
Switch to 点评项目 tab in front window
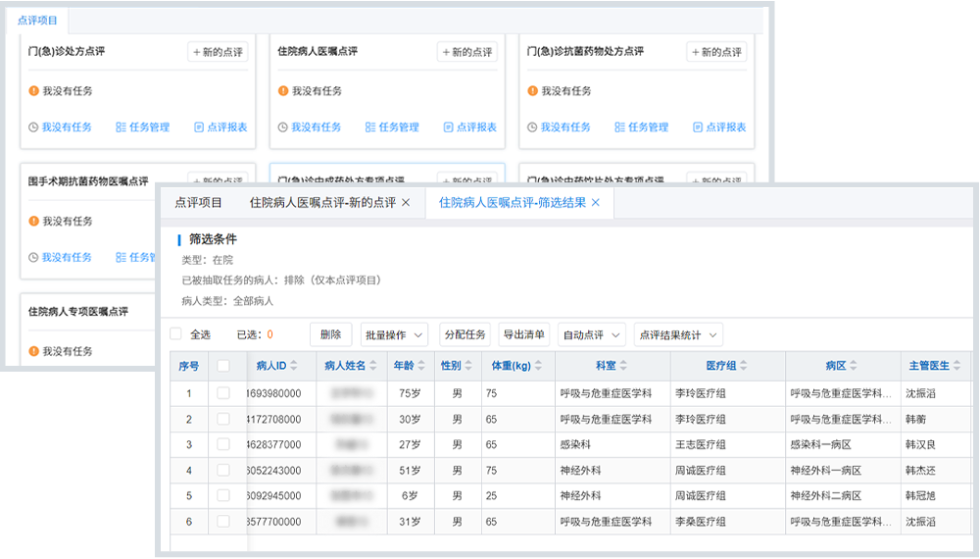198,203
